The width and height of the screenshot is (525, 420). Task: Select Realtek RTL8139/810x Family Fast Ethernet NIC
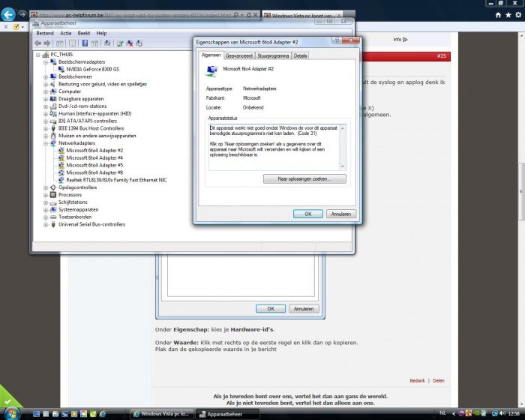116,180
